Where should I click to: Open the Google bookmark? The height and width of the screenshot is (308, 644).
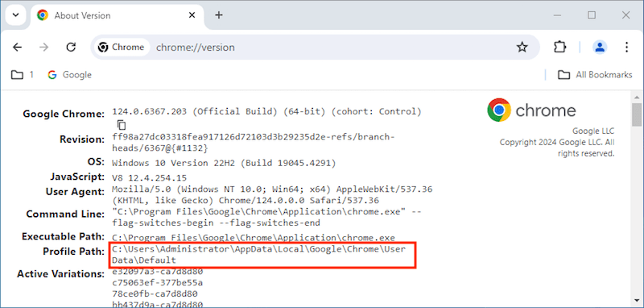point(69,75)
